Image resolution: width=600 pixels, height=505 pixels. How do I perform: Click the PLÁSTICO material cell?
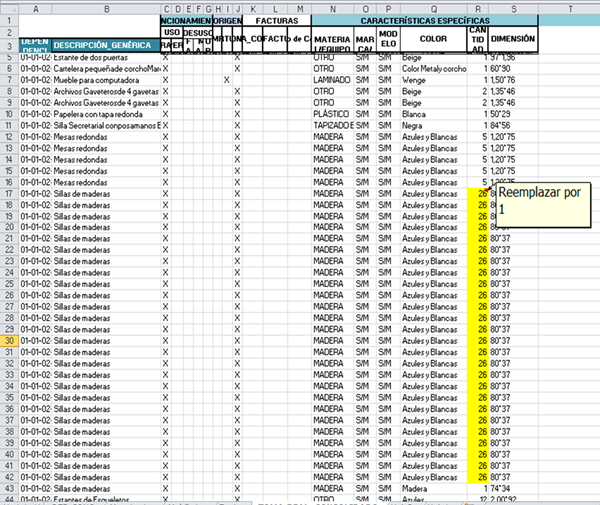[331, 114]
